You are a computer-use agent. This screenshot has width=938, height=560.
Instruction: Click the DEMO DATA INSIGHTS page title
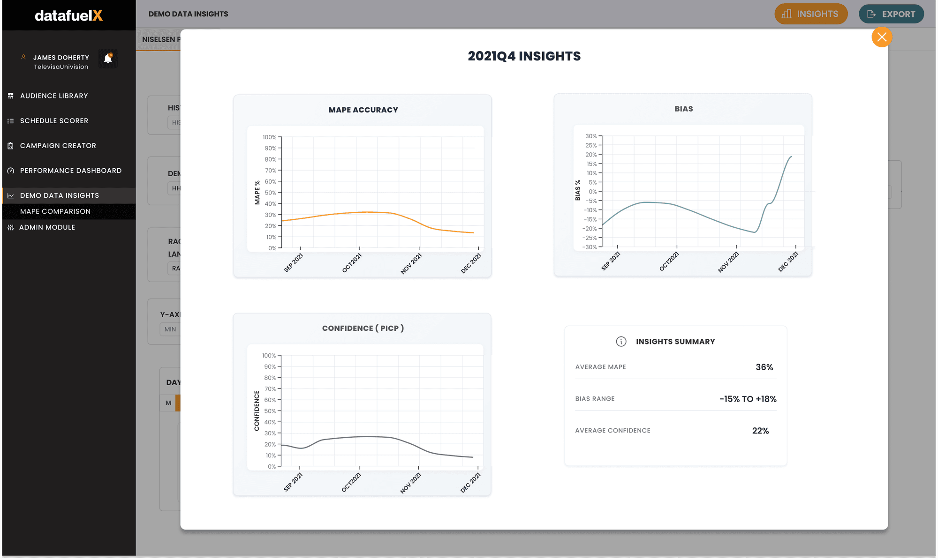[x=188, y=14]
